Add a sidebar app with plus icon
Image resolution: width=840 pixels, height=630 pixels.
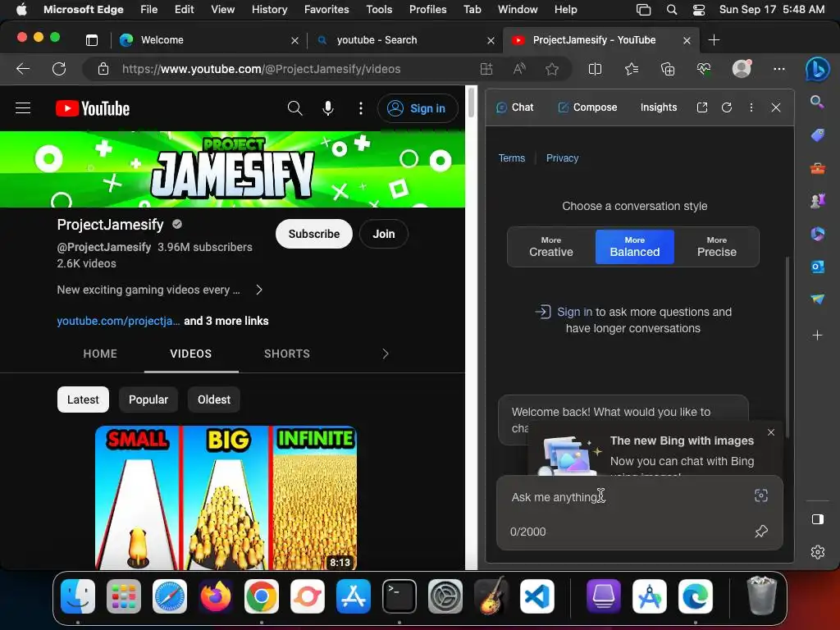(x=818, y=336)
